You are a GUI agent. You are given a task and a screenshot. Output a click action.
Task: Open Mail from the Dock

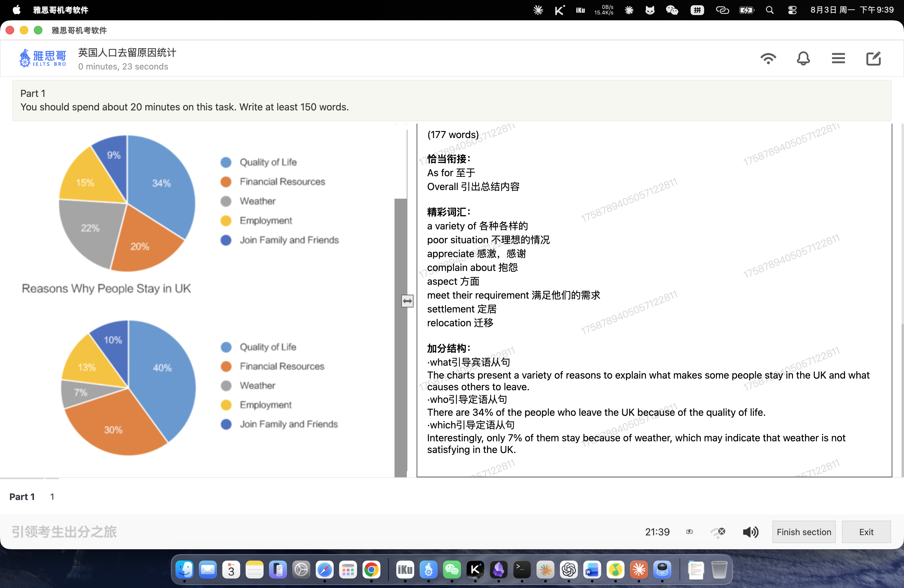coord(208,570)
